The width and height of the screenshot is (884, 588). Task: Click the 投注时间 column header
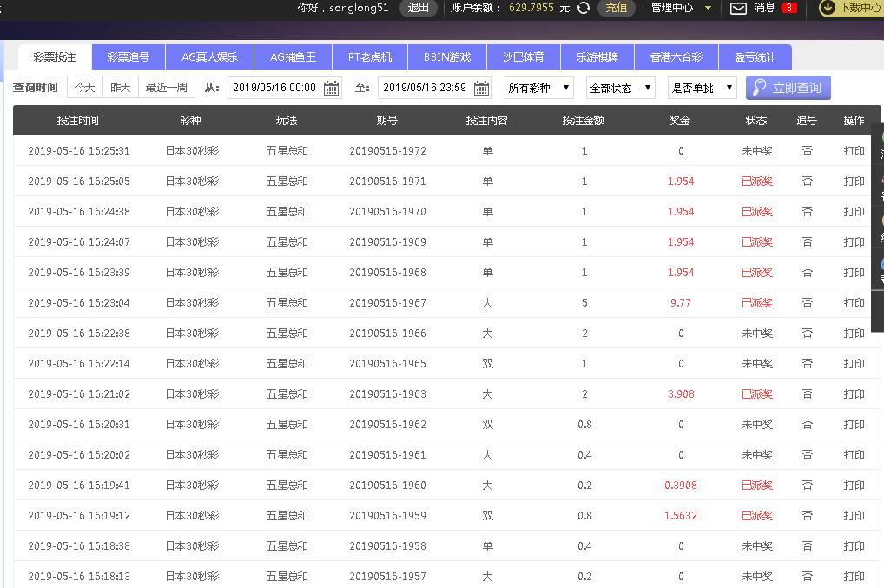point(78,121)
